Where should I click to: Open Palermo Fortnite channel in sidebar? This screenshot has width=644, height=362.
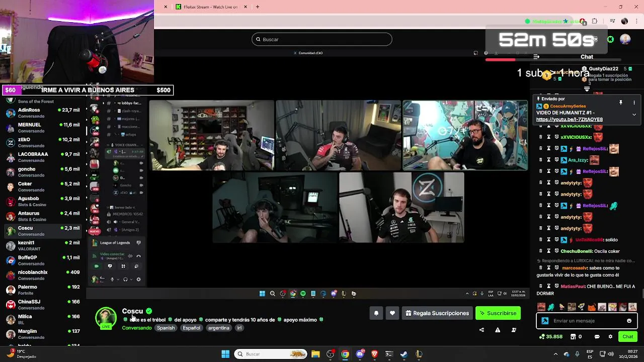click(42, 290)
